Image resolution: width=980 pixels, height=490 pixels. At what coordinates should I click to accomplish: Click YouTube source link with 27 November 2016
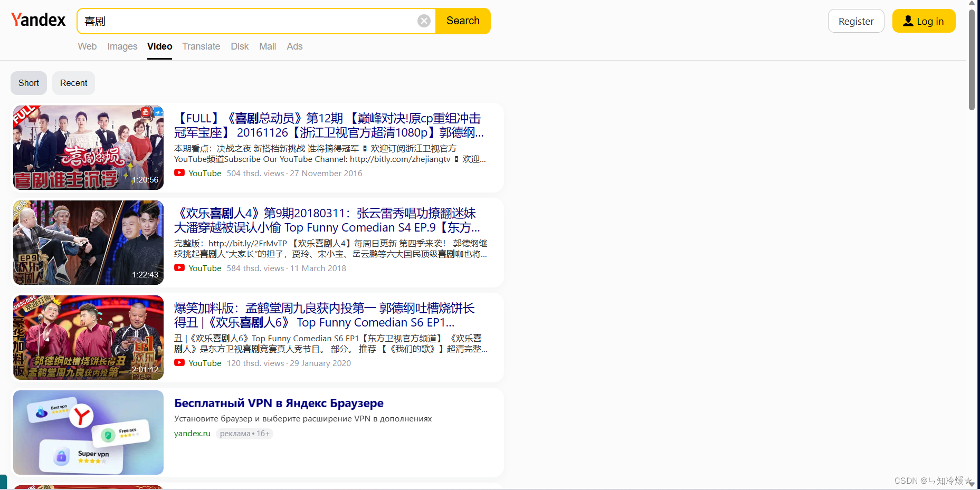tap(205, 173)
